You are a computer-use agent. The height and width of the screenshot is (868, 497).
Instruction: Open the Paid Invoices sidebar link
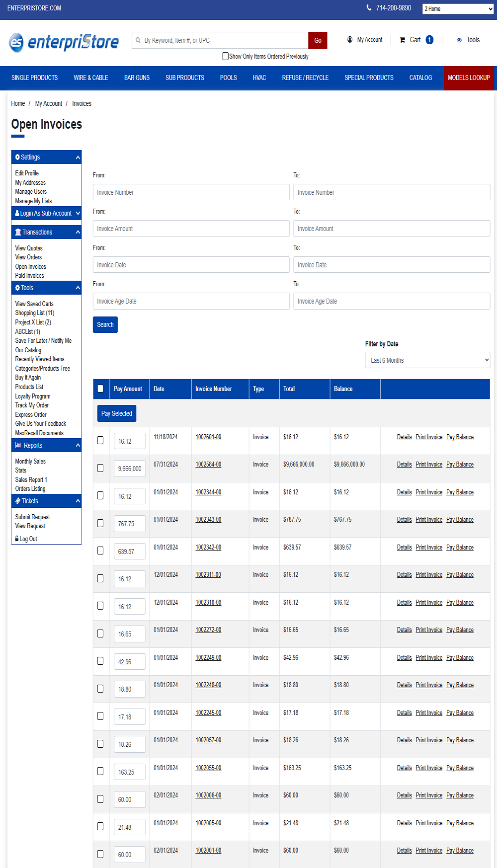pyautogui.click(x=29, y=276)
